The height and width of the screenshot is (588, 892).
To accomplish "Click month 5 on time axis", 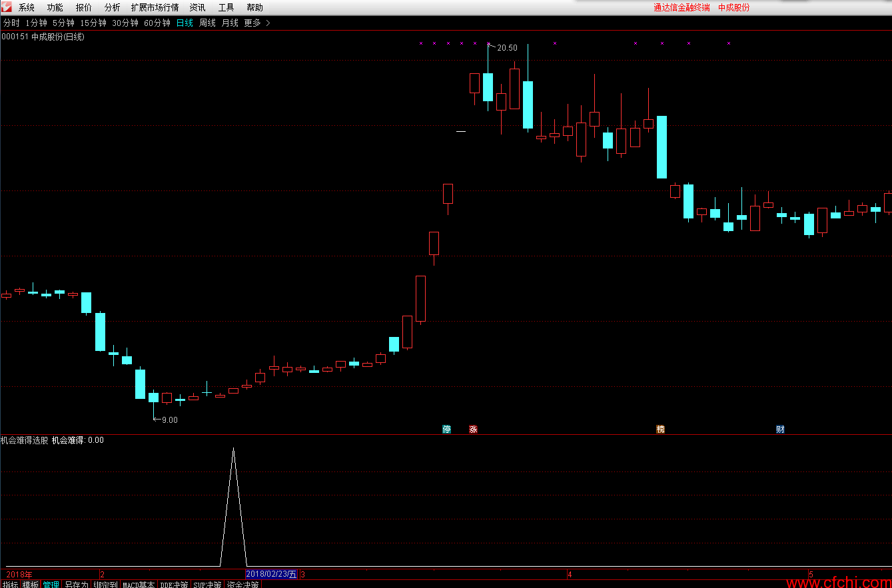I will (x=811, y=574).
